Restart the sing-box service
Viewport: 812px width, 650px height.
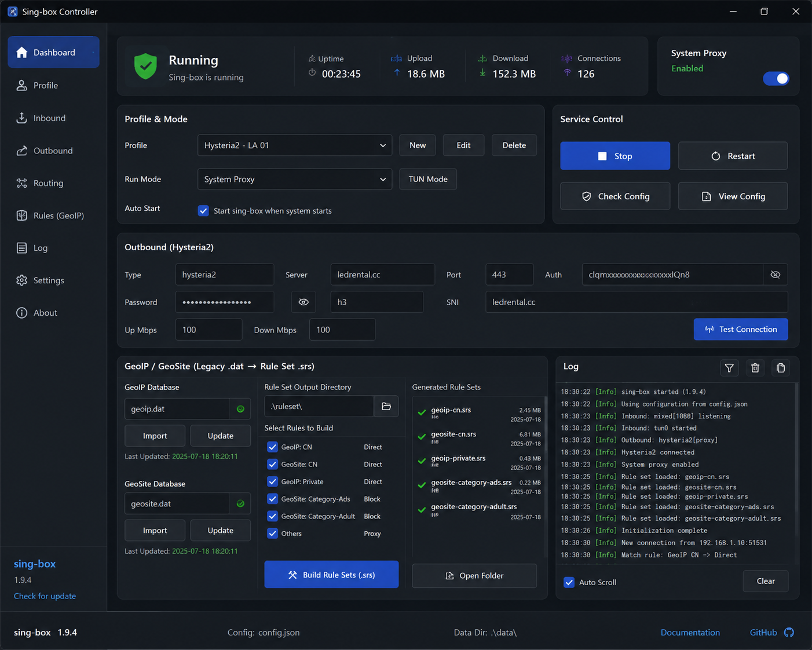733,156
